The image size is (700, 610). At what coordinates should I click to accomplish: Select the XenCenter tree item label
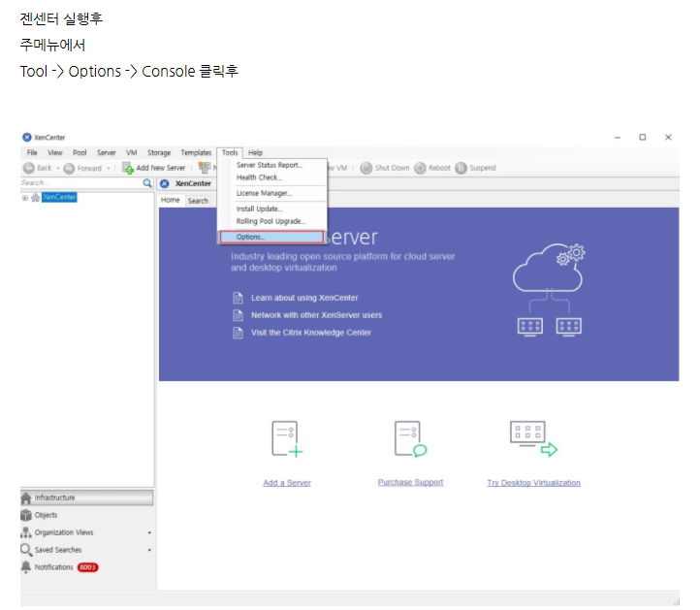[59, 198]
